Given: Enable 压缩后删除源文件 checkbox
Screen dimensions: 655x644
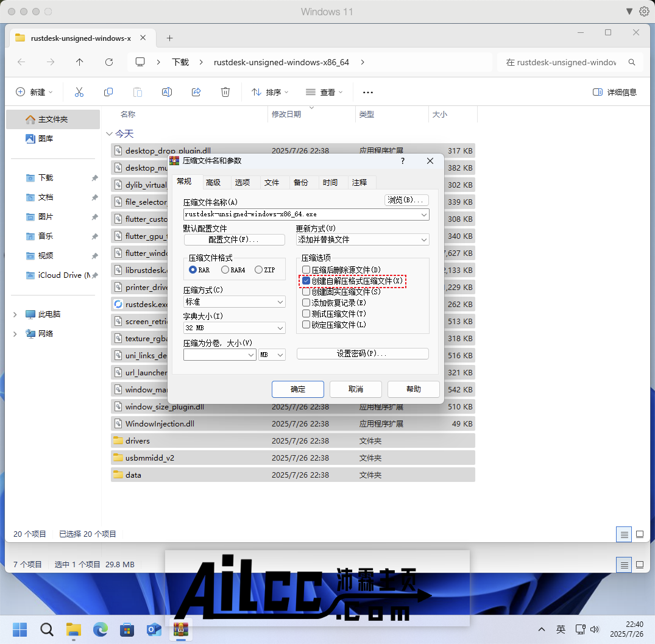Looking at the screenshot, I should pos(306,270).
